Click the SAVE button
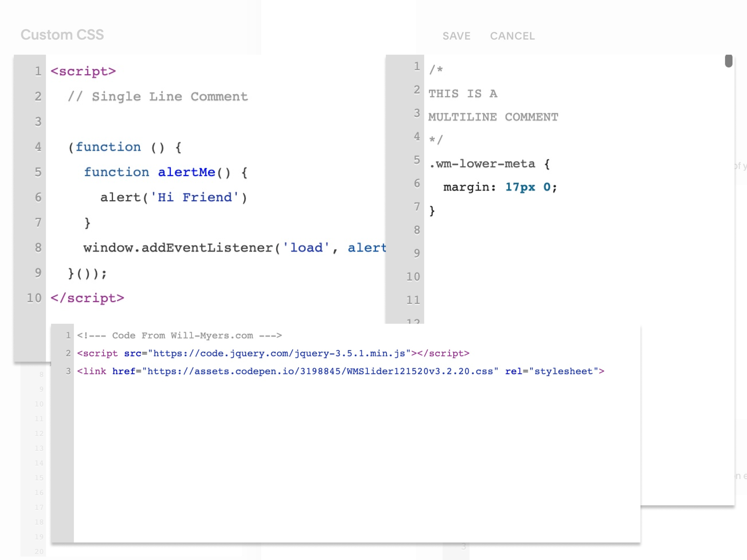Viewport: 747px width, 560px height. pos(457,36)
